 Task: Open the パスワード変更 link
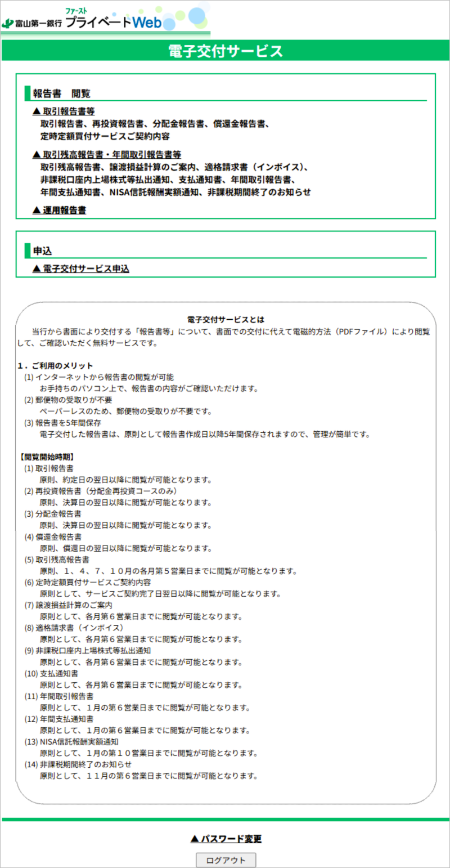click(x=226, y=839)
